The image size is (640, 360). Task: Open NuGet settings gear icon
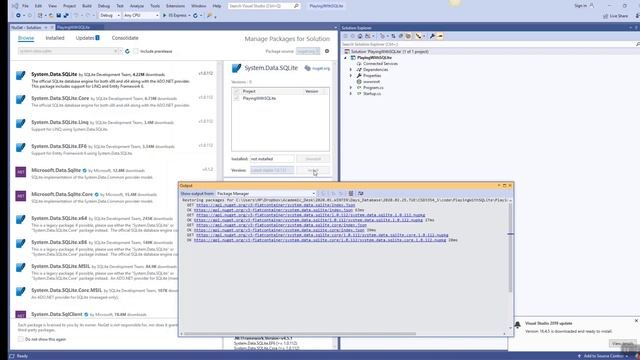point(327,51)
